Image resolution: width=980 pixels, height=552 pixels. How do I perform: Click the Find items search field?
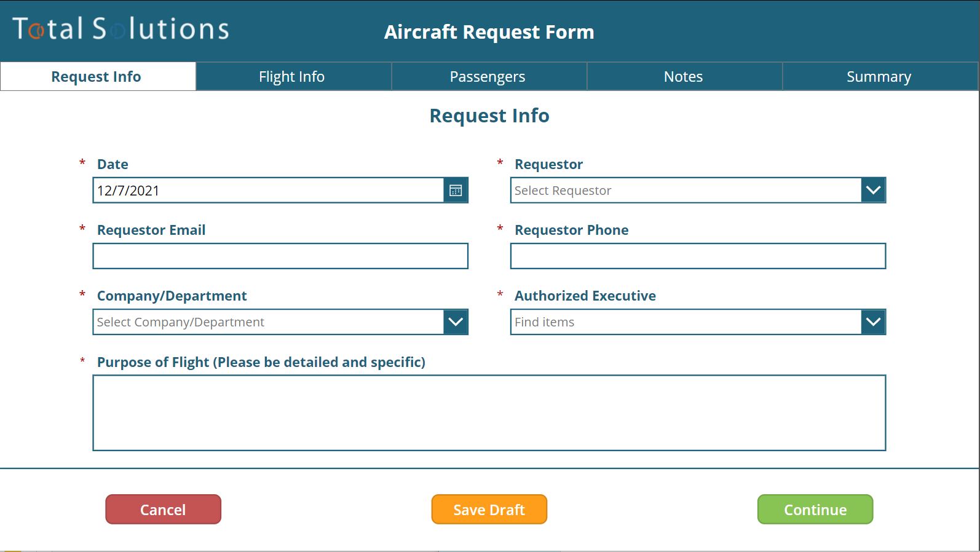coord(686,322)
